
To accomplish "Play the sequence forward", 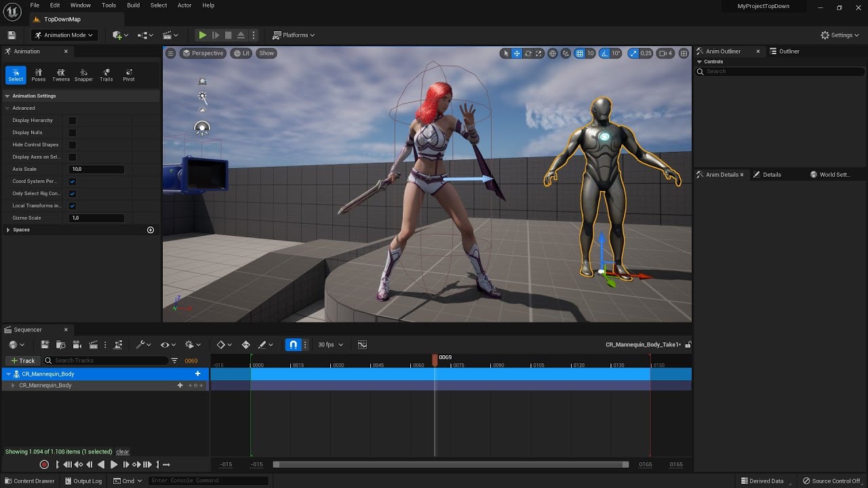I will 114,464.
